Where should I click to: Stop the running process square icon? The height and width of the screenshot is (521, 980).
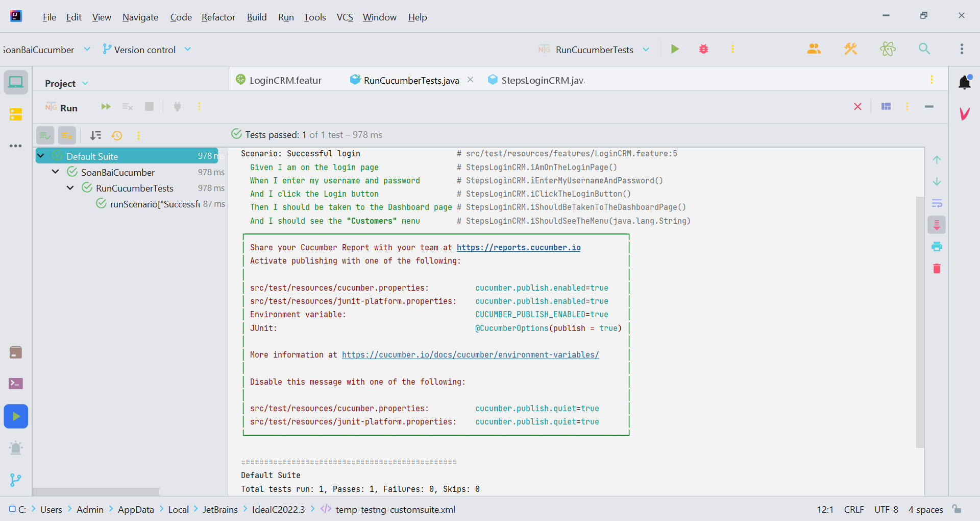(x=149, y=107)
